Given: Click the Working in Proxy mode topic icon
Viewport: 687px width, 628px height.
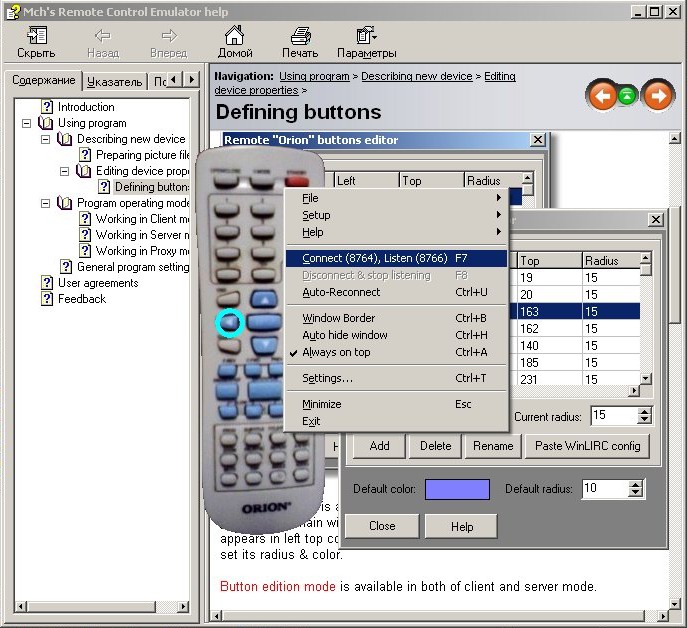Looking at the screenshot, I should (x=85, y=251).
